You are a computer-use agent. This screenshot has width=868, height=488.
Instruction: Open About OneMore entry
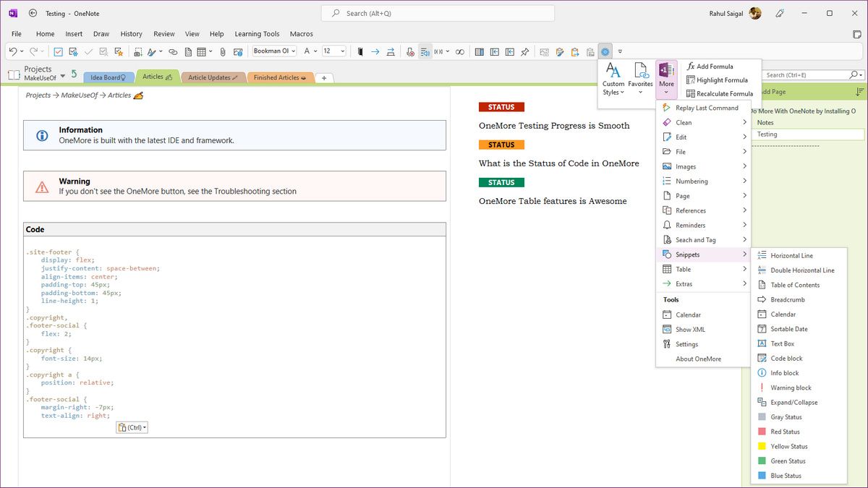(698, 359)
